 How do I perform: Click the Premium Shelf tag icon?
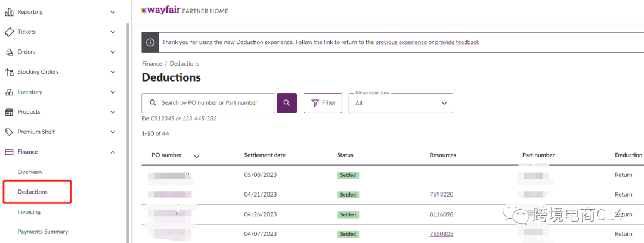tap(9, 132)
